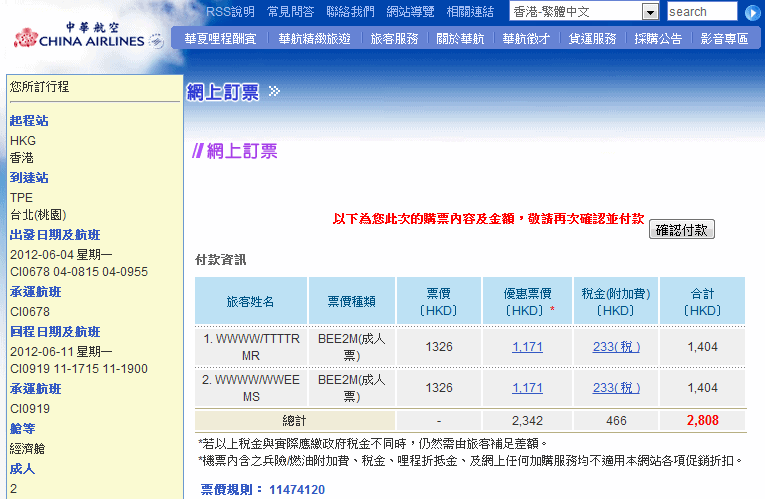This screenshot has height=499, width=765.
Task: Click second passenger's 233(稅) tax link
Action: 616,387
